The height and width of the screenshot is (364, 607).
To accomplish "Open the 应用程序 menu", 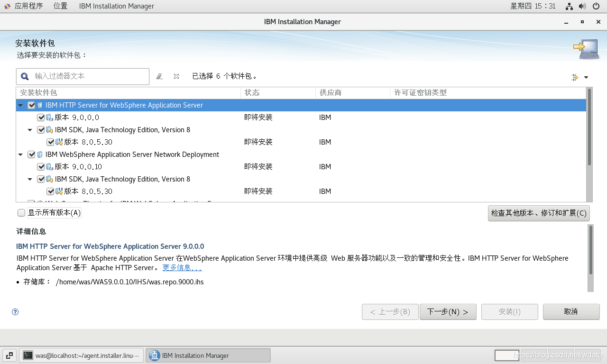I will coord(29,6).
